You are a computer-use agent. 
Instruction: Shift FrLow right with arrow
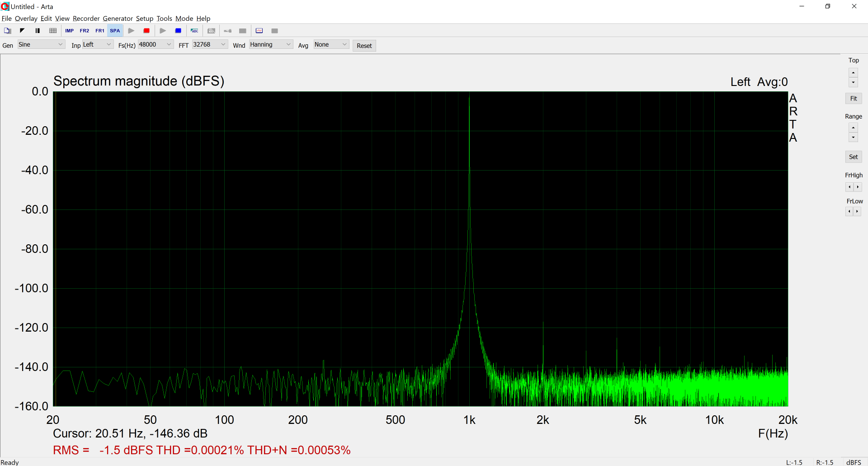coord(857,211)
